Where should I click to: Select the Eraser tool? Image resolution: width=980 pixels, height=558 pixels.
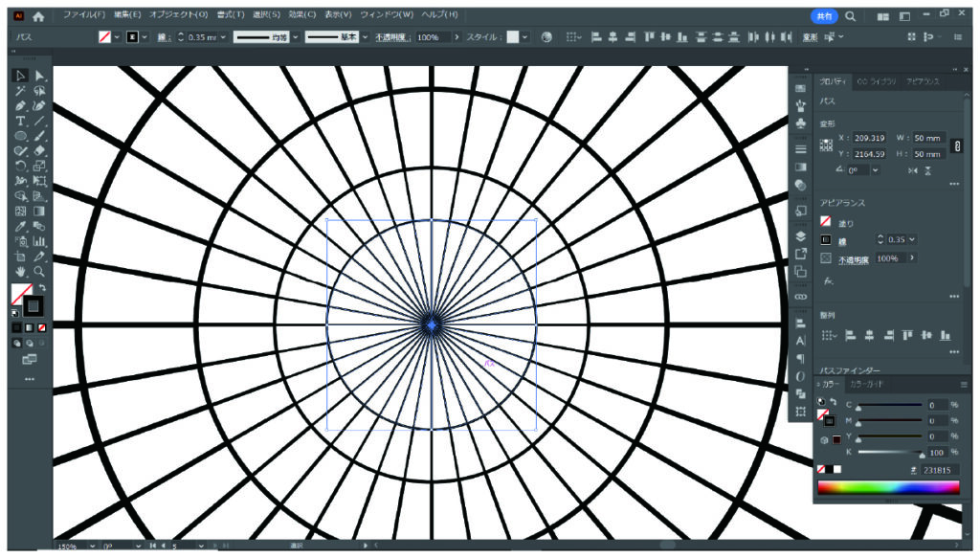[39, 151]
